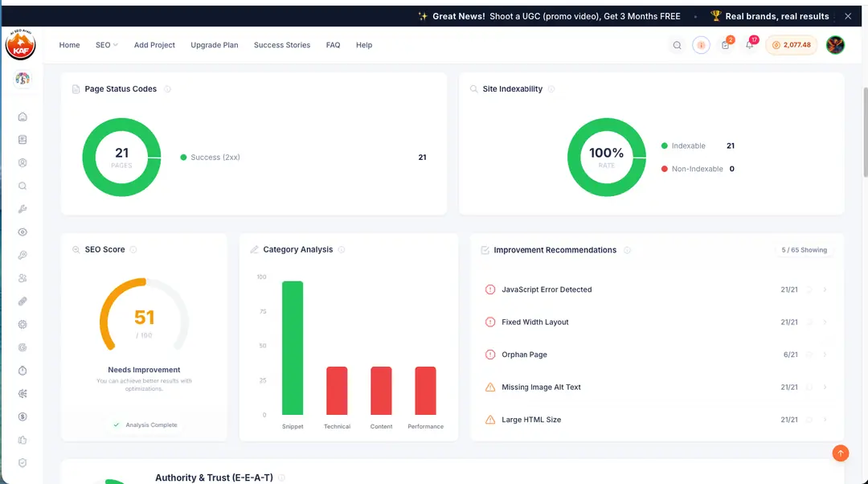Click the green Snippet bar in chart
This screenshot has width=868, height=484.
293,348
